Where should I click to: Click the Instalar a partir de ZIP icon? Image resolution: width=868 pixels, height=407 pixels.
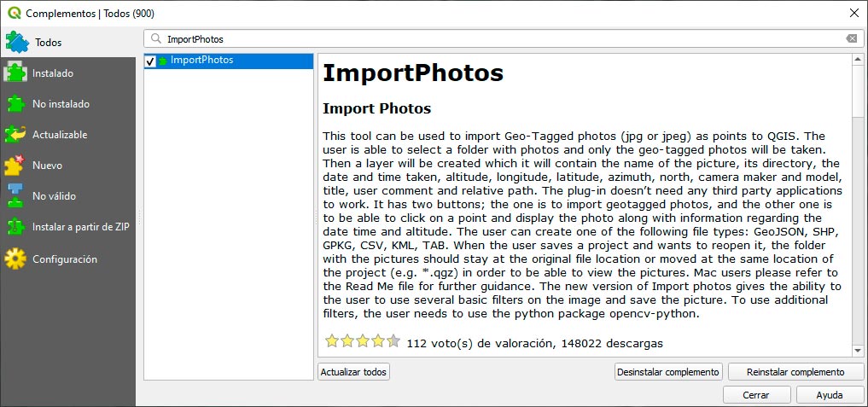(15, 227)
